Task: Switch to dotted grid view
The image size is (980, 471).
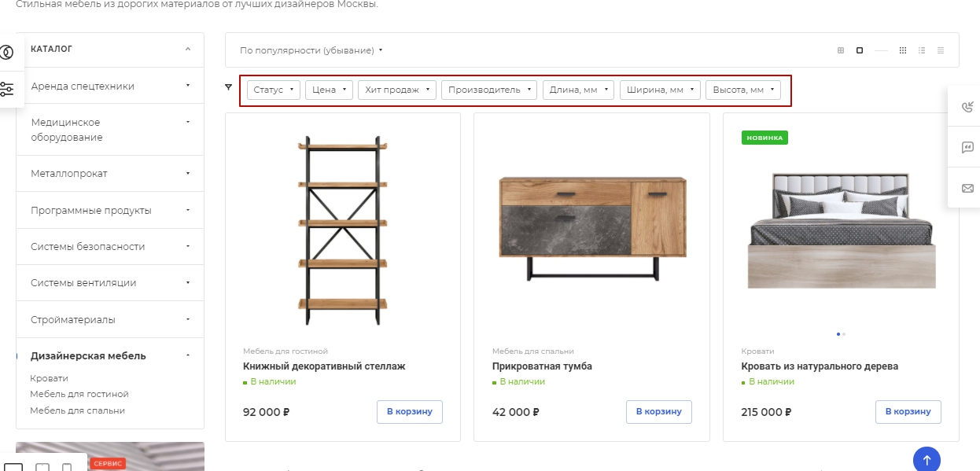Action: [x=903, y=50]
